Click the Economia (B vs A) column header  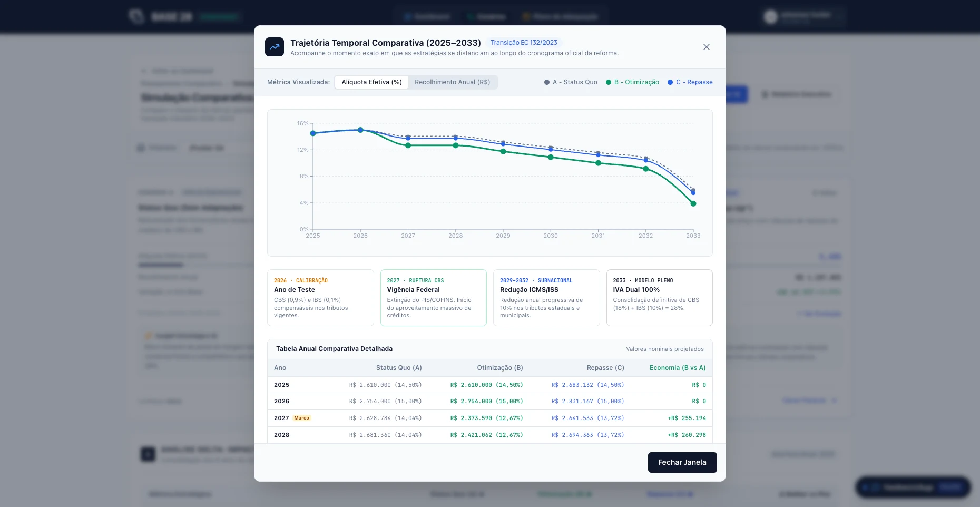click(677, 368)
